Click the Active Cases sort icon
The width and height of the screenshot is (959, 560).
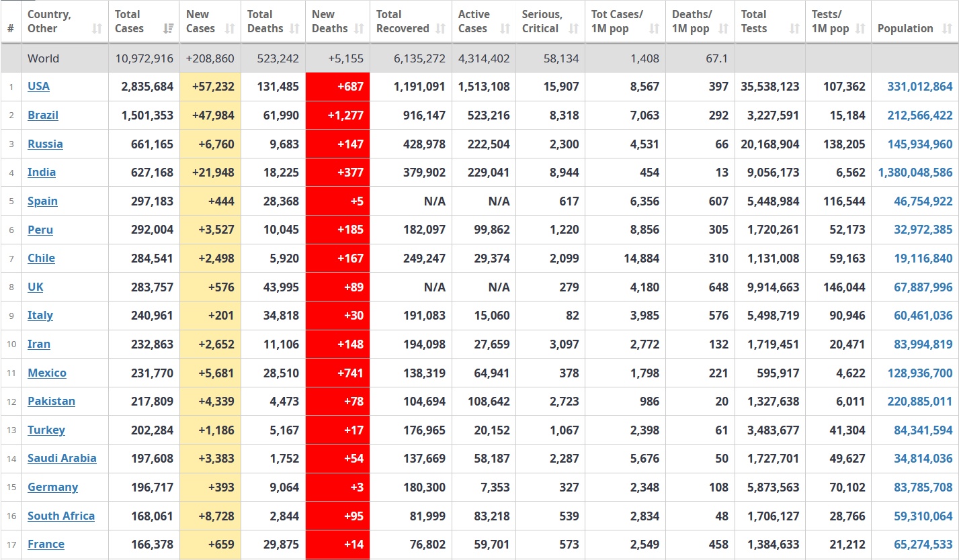click(x=504, y=29)
